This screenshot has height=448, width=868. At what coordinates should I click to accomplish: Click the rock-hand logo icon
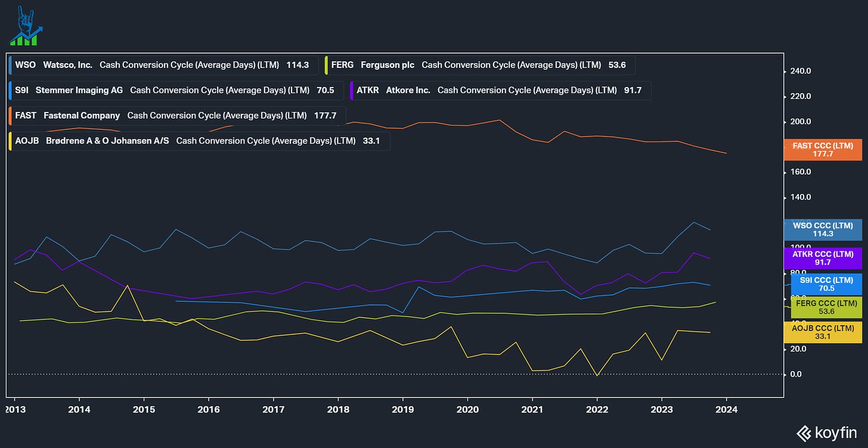[27, 26]
